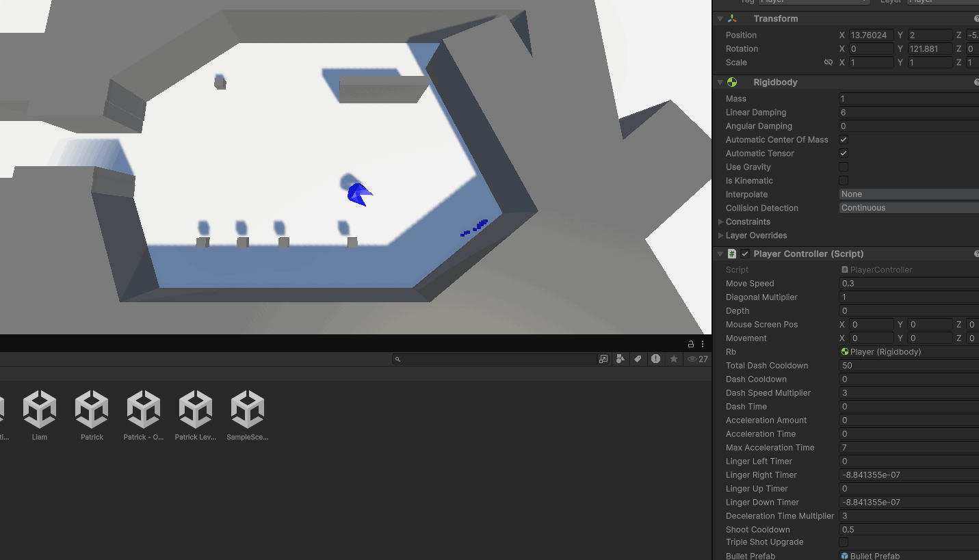The image size is (979, 560).
Task: Click the Position Y field
Action: pyautogui.click(x=930, y=35)
